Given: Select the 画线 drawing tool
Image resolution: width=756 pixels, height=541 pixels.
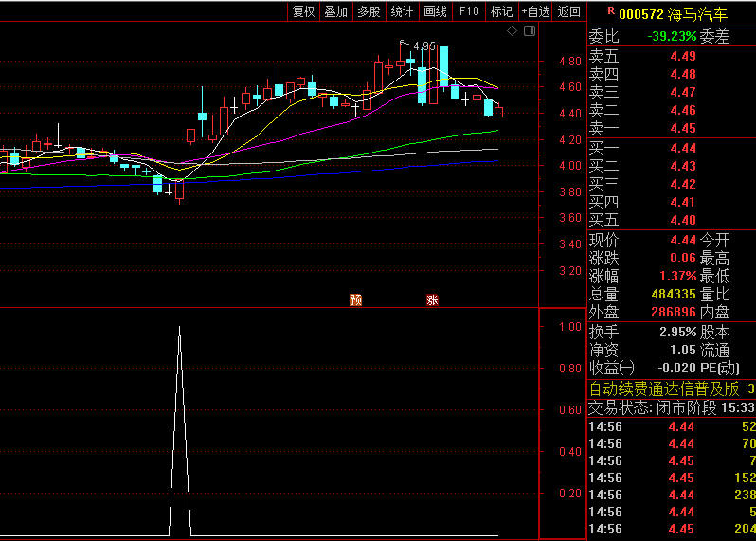Looking at the screenshot, I should 435,11.
